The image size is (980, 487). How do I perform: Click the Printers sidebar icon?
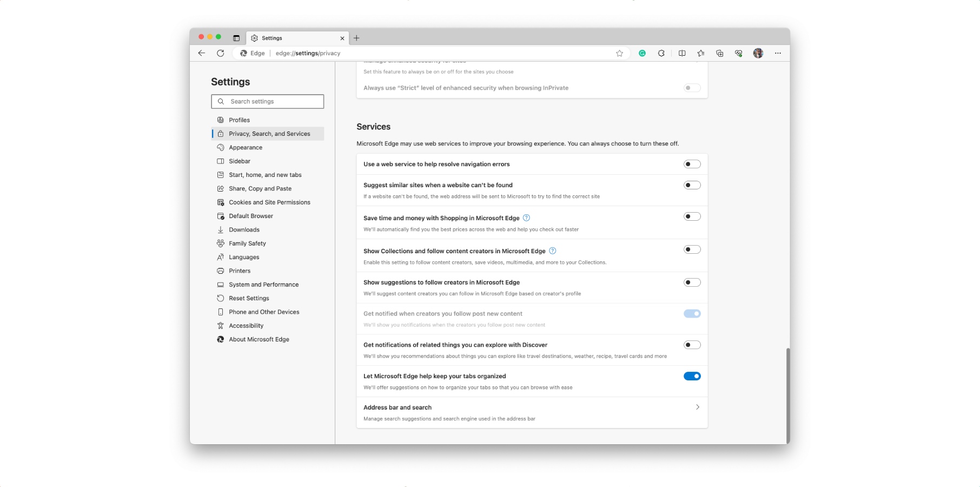[x=221, y=271]
